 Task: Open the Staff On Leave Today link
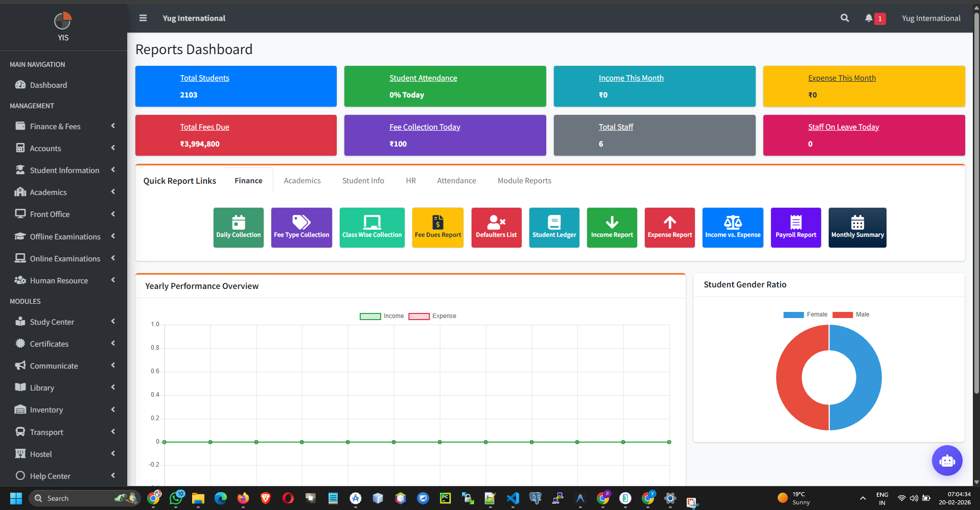click(x=844, y=127)
